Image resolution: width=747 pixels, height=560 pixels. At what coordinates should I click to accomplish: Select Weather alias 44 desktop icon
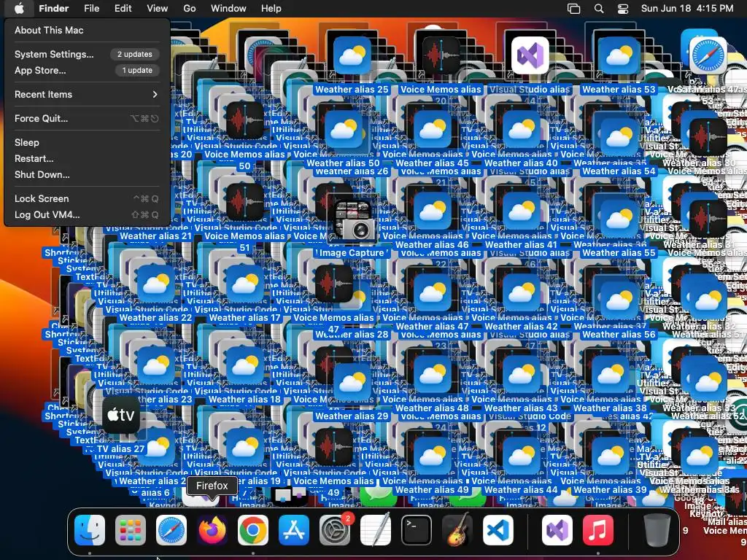(521, 456)
